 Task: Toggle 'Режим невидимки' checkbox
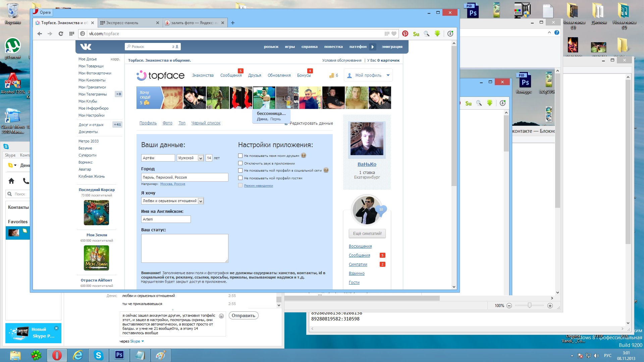[240, 185]
